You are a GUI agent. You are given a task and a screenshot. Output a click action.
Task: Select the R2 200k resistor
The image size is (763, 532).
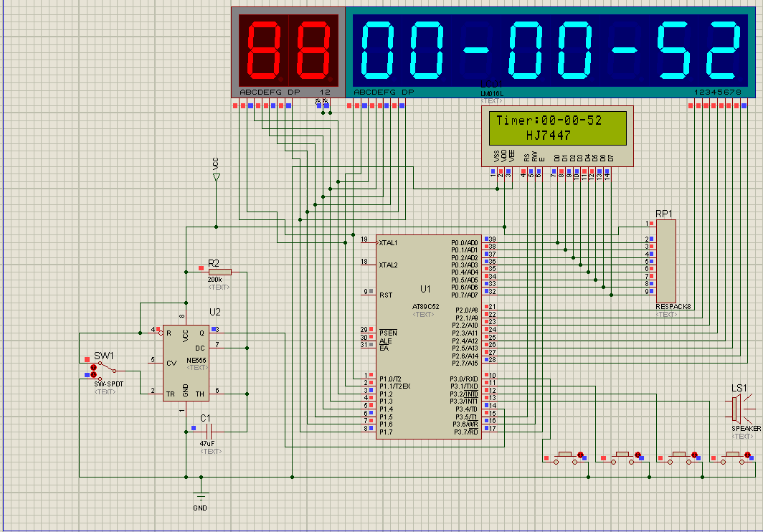(219, 272)
